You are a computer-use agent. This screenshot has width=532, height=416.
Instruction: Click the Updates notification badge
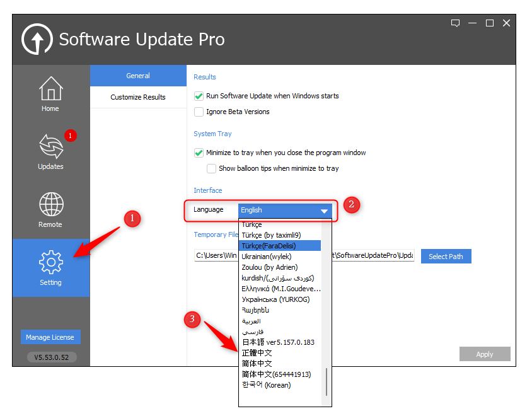pos(70,136)
